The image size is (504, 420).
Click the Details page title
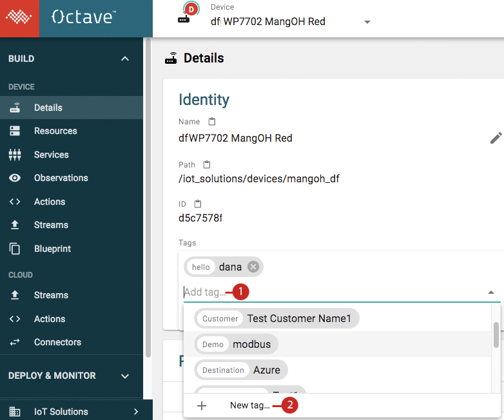tap(204, 58)
